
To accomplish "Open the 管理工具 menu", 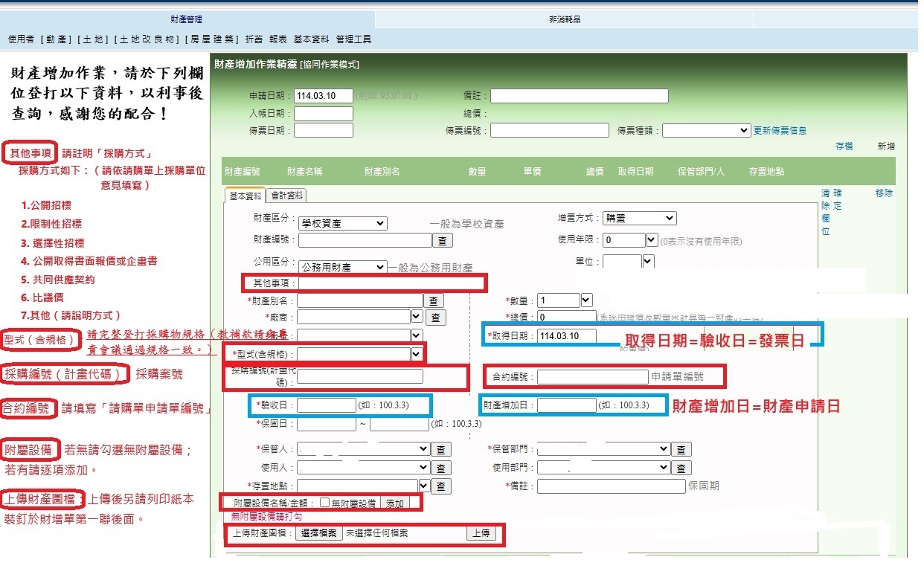I will tap(353, 39).
